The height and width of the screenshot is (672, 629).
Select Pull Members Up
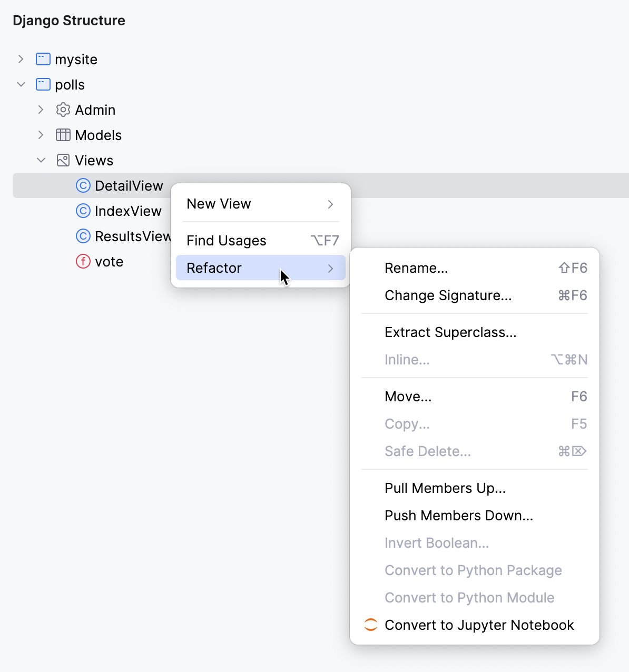(445, 488)
